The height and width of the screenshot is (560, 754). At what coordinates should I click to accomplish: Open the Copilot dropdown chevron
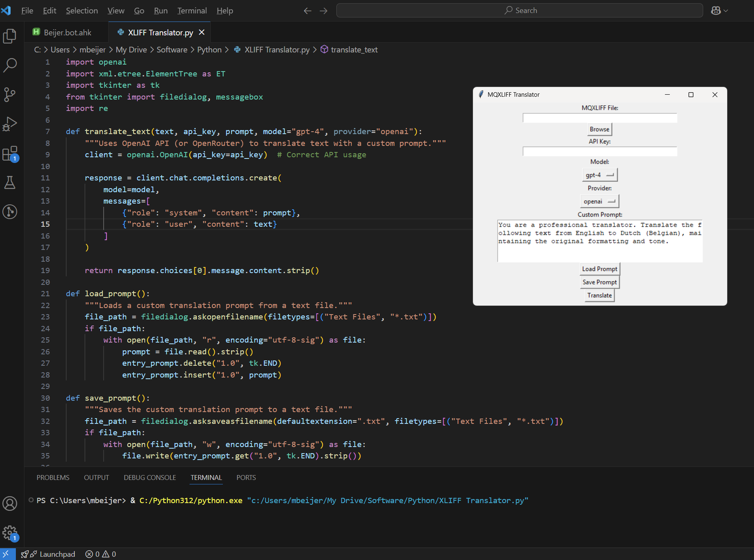726,11
